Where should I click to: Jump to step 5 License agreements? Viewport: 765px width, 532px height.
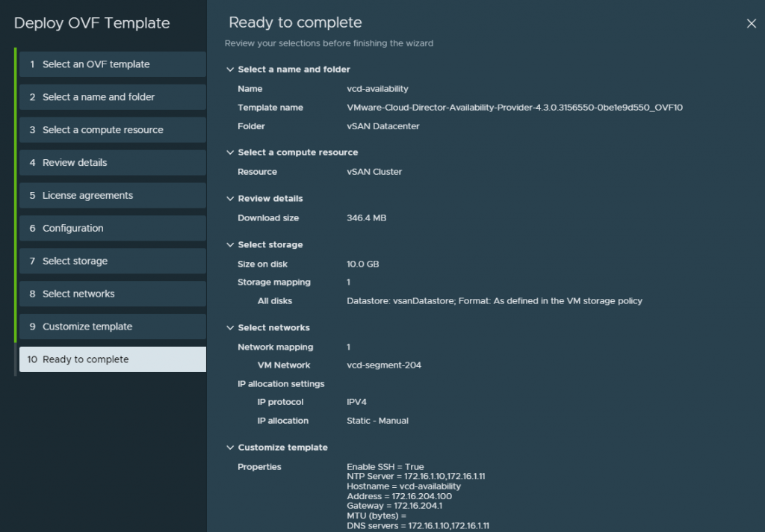[x=113, y=195]
